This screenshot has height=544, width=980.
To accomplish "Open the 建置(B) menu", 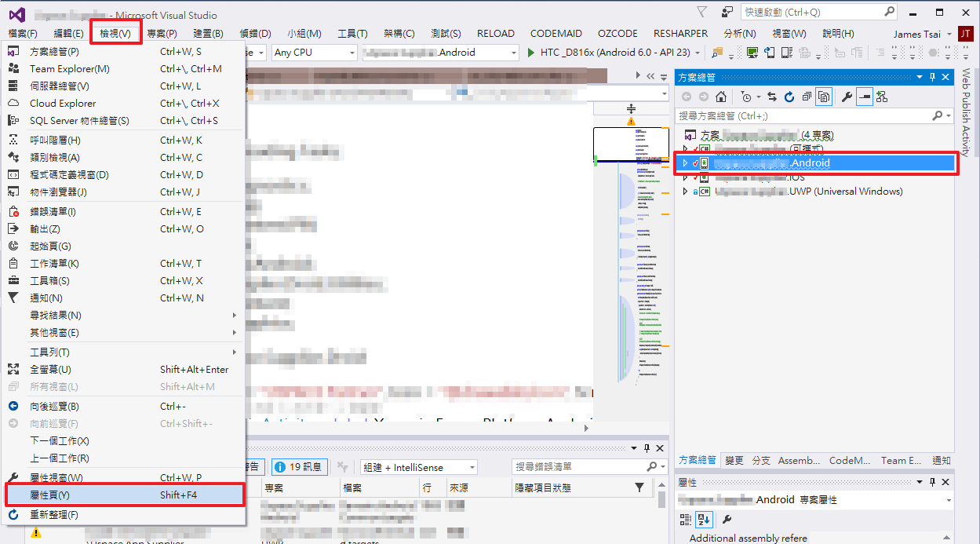I will (208, 34).
